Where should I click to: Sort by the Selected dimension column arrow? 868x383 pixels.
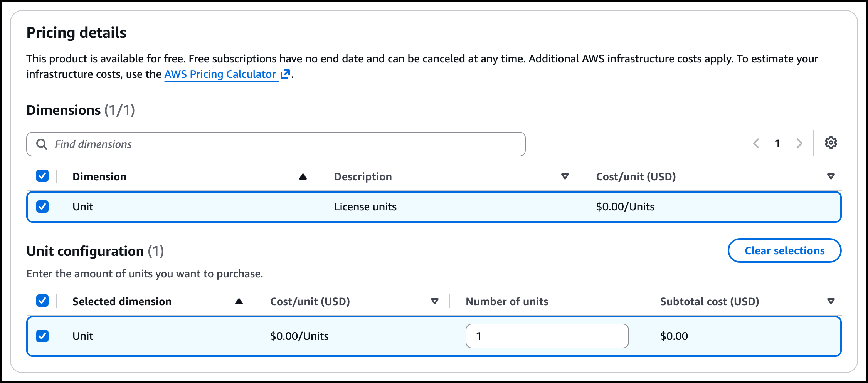point(239,301)
